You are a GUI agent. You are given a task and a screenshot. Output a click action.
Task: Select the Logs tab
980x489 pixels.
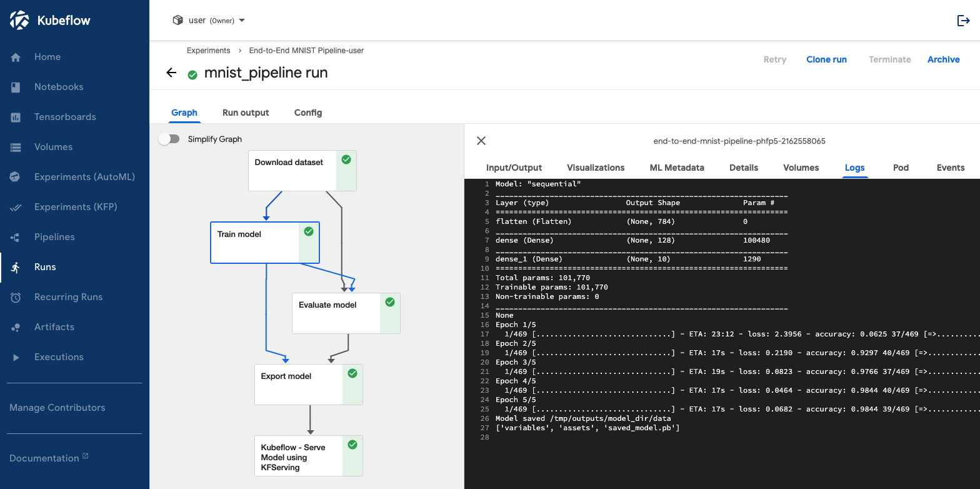[855, 168]
